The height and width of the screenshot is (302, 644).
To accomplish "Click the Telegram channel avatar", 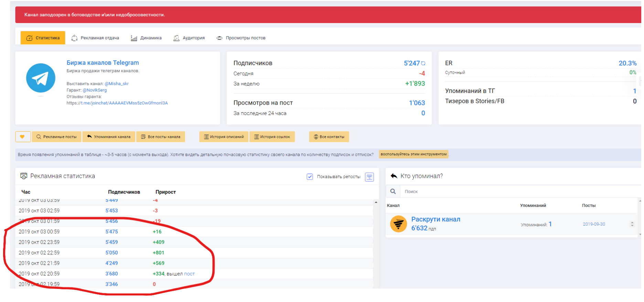I will pyautogui.click(x=41, y=78).
